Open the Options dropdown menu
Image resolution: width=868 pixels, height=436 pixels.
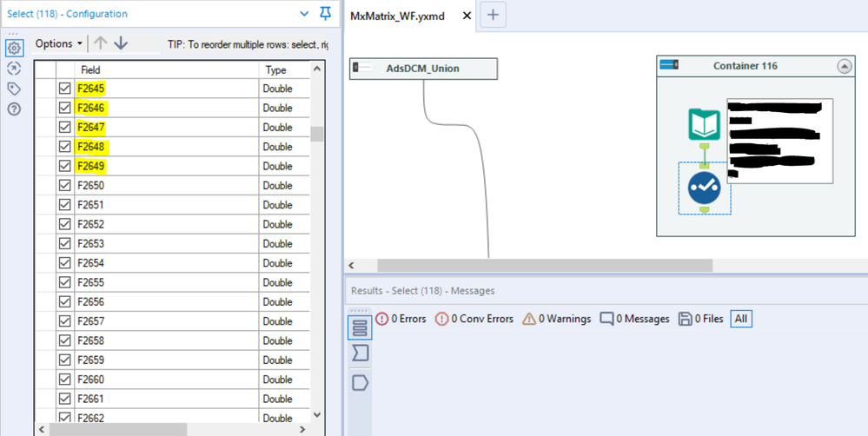59,43
